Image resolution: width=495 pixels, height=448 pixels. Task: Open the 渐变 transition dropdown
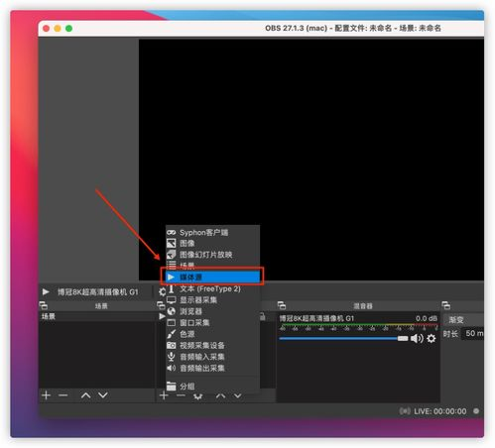coord(464,319)
